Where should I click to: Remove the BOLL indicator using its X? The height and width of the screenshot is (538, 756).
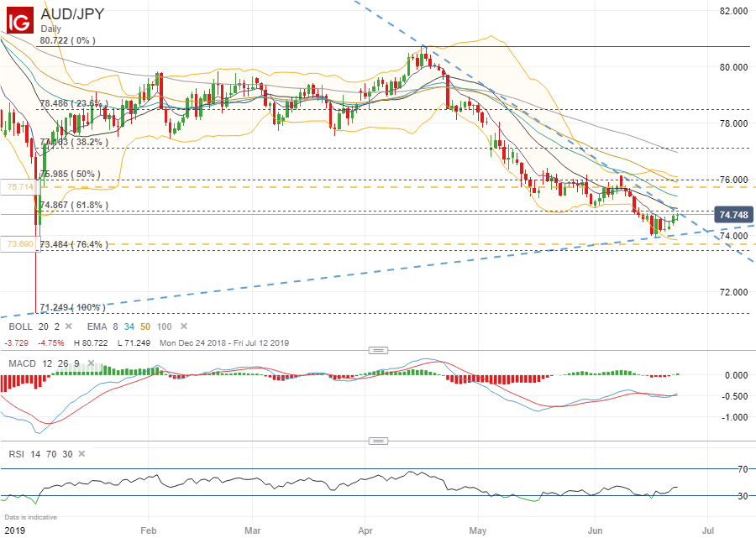(x=68, y=326)
